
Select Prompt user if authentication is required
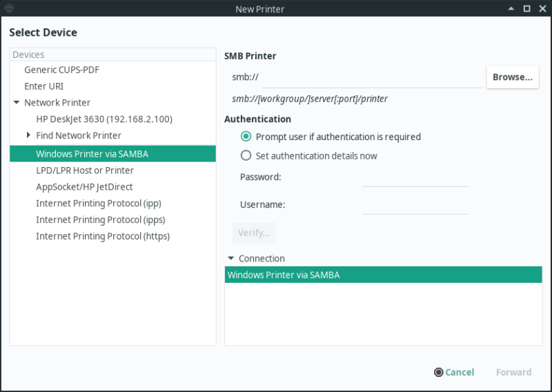point(245,137)
